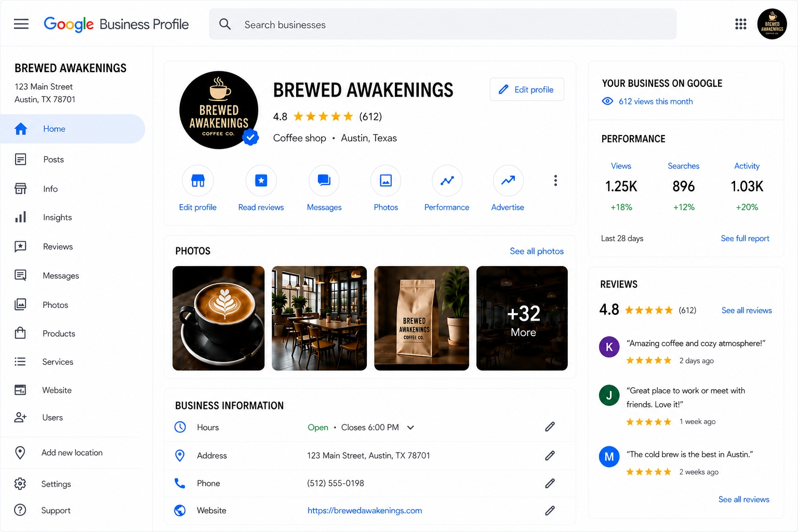The image size is (798, 532).
Task: Click the verified badge on logo
Action: pyautogui.click(x=250, y=137)
